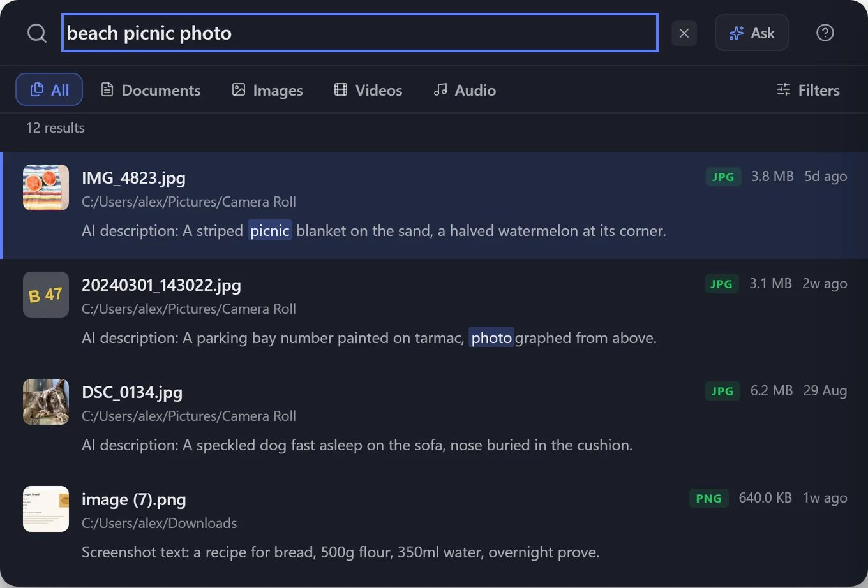Click the B 47 parking bay thumbnail
The width and height of the screenshot is (868, 588).
coord(46,295)
